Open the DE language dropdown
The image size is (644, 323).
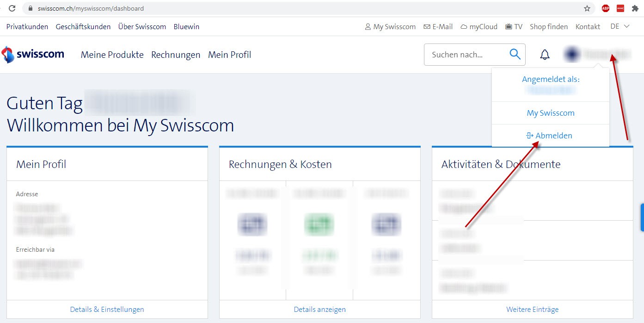[x=620, y=26]
